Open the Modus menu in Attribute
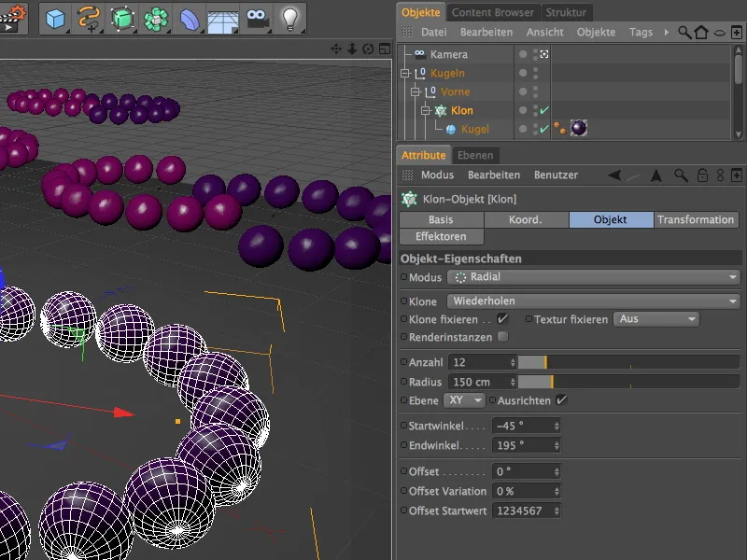The height and width of the screenshot is (560, 747). point(437,175)
